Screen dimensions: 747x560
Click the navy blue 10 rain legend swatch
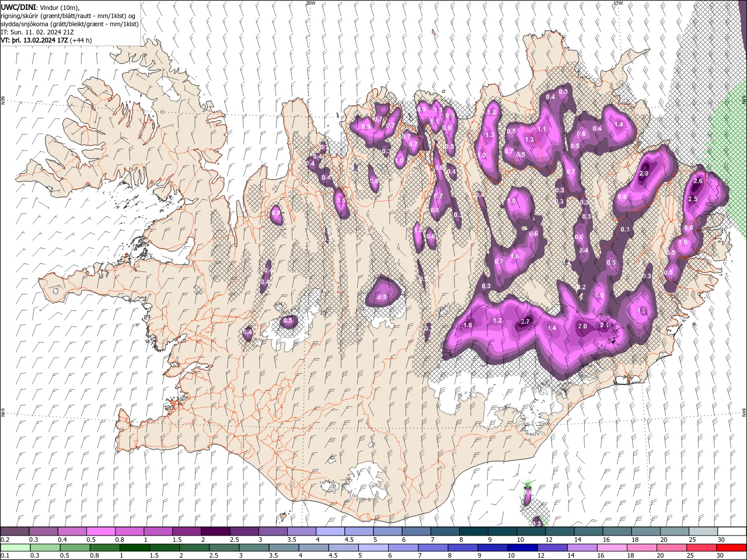[x=522, y=548]
